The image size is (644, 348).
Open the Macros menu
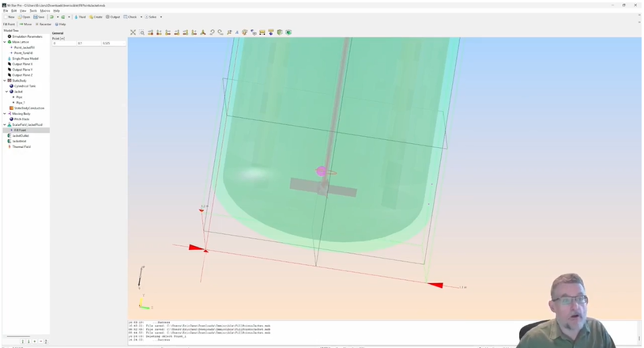45,10
